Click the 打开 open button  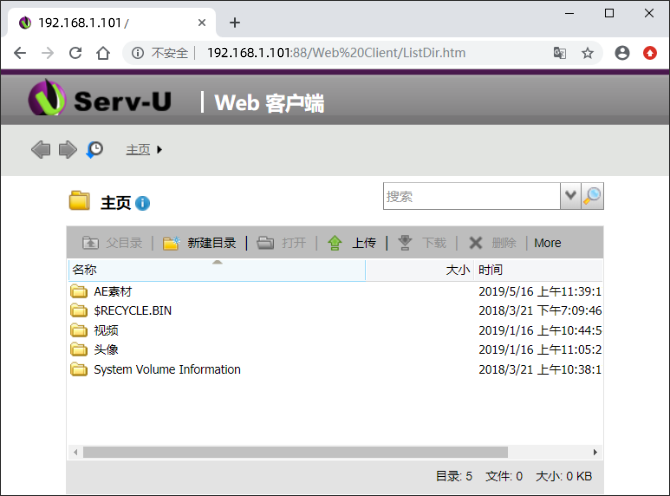click(x=281, y=243)
